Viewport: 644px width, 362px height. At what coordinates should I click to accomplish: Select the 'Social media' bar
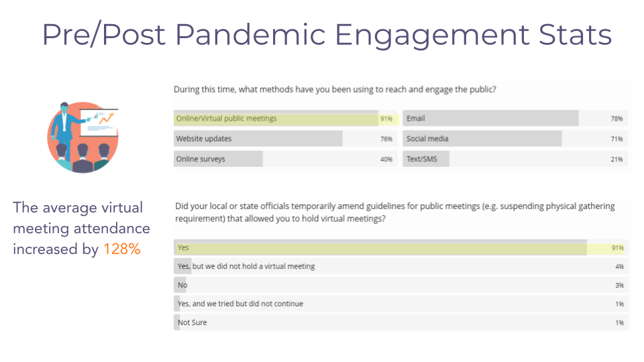tap(482, 139)
